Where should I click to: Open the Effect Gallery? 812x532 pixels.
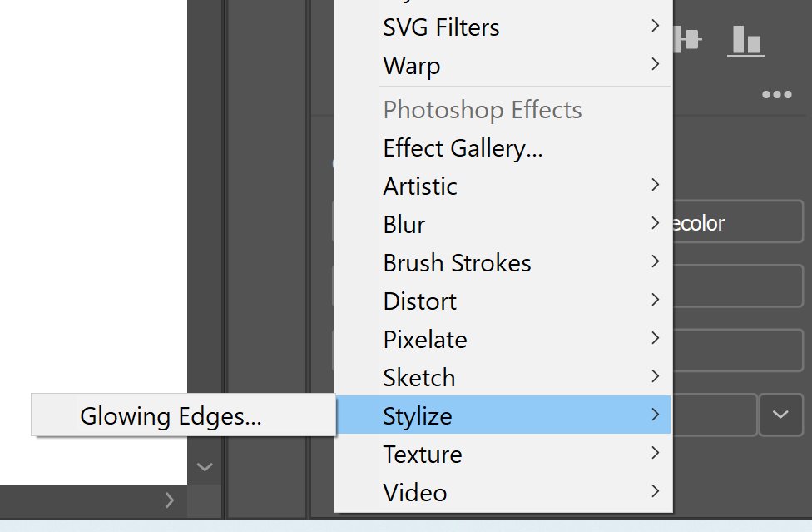pos(462,147)
